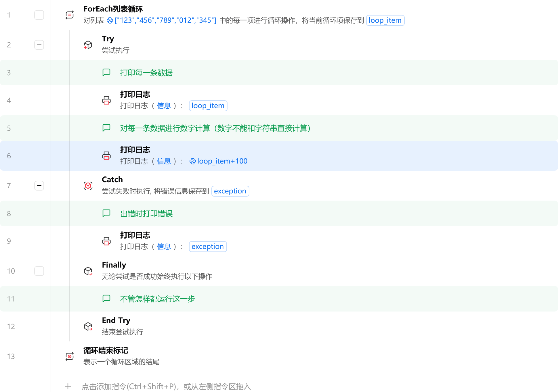558x392 pixels.
Task: Collapse the Try block on line 2
Action: [39, 45]
